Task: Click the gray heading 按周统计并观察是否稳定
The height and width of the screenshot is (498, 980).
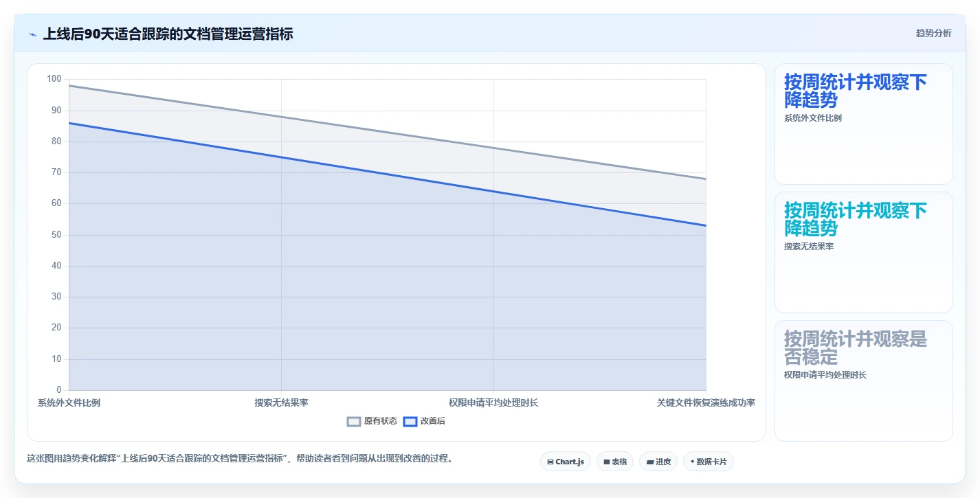Action: (856, 348)
